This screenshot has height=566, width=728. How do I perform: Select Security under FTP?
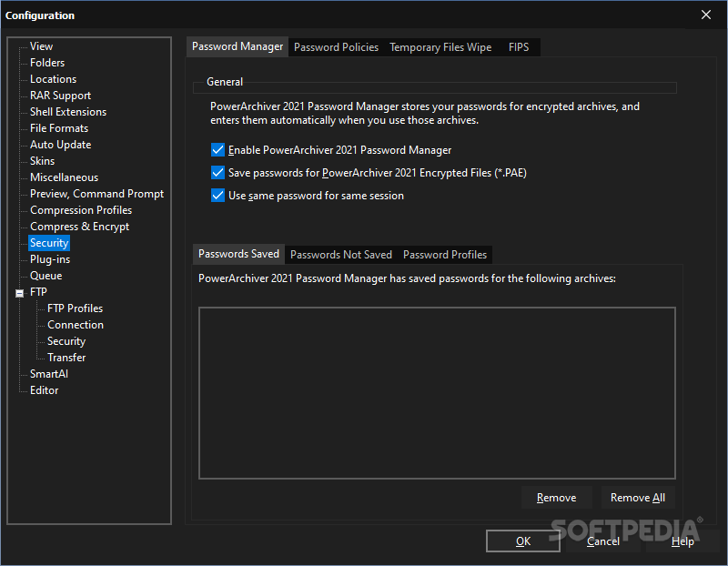point(66,341)
